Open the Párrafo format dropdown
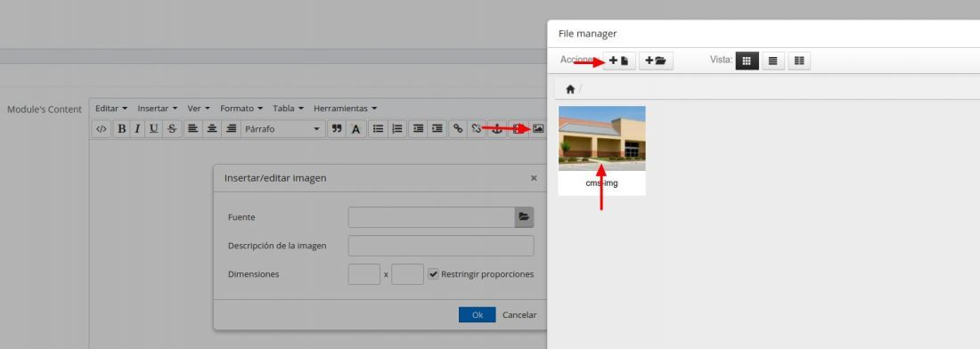 click(282, 128)
